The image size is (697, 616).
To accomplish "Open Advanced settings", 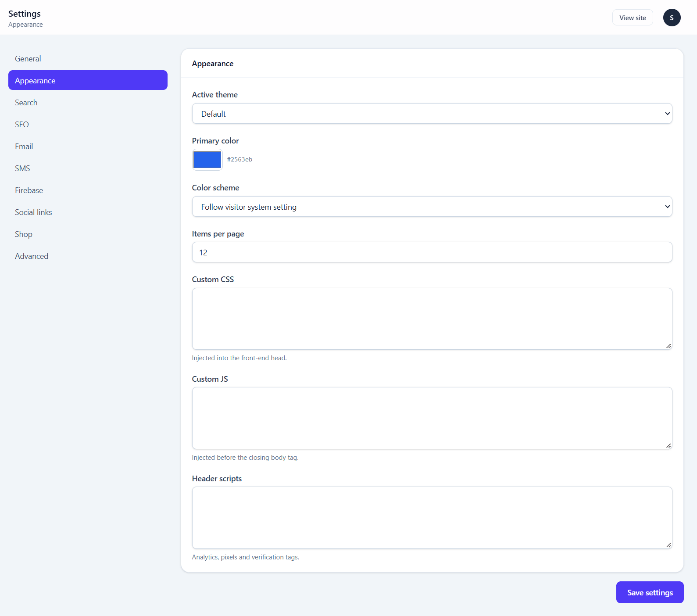I will 88,256.
